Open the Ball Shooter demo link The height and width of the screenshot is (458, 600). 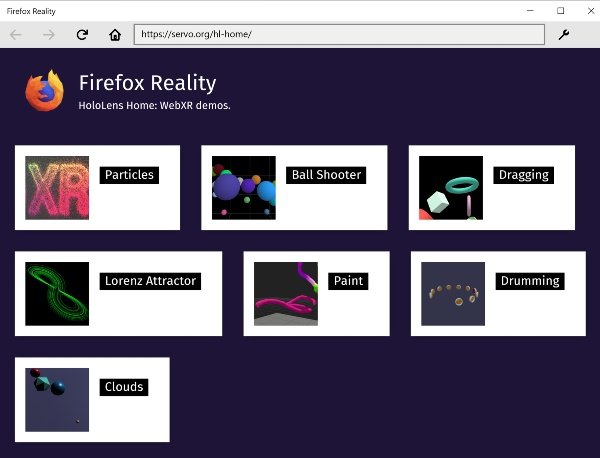coord(326,175)
